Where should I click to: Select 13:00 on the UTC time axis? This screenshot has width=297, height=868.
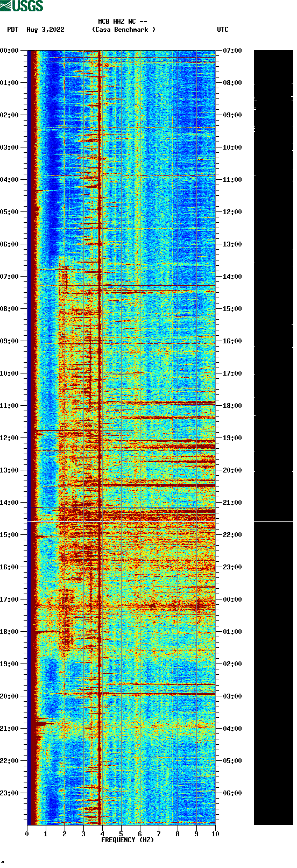232,244
